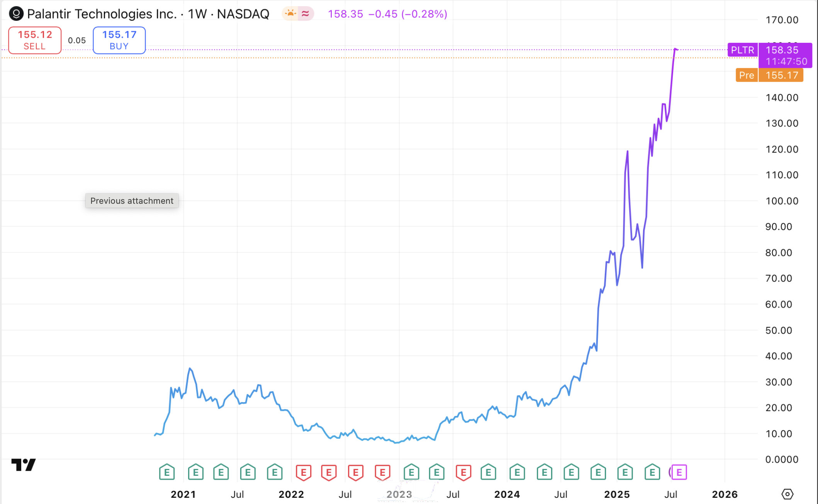
Task: Click the 170.00 price axis label
Action: point(782,20)
